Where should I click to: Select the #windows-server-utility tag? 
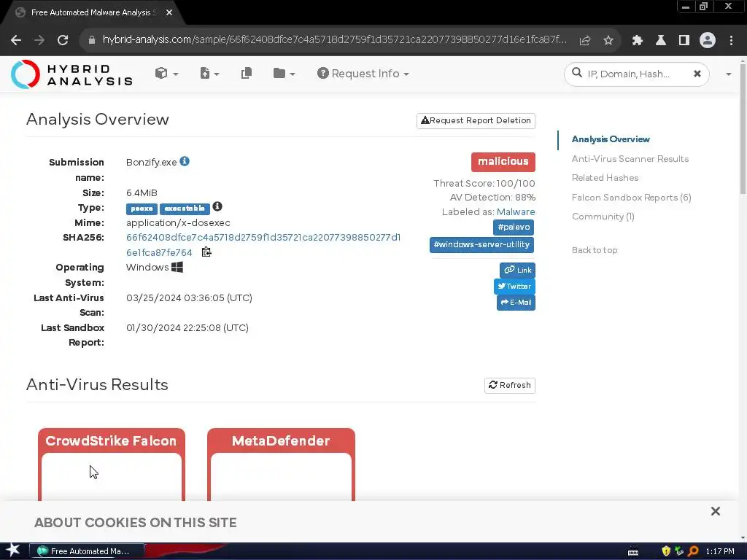point(481,245)
